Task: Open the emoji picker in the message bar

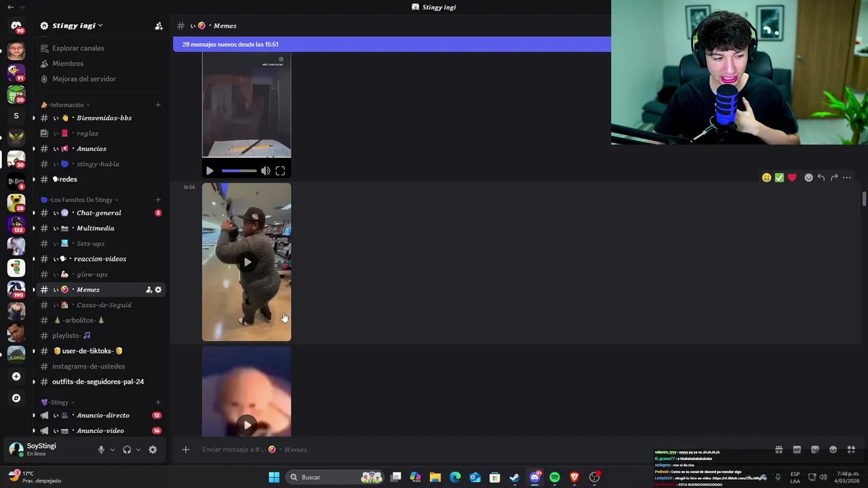Action: [x=833, y=449]
